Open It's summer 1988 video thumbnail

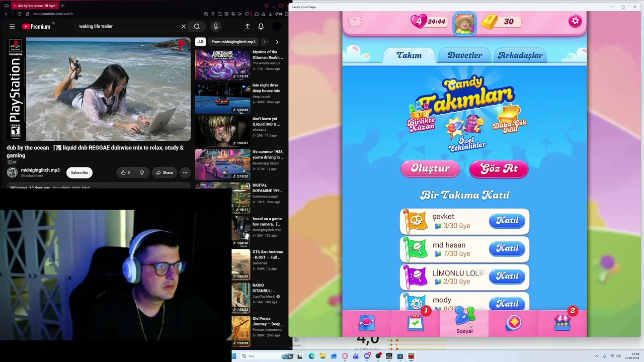(x=222, y=164)
